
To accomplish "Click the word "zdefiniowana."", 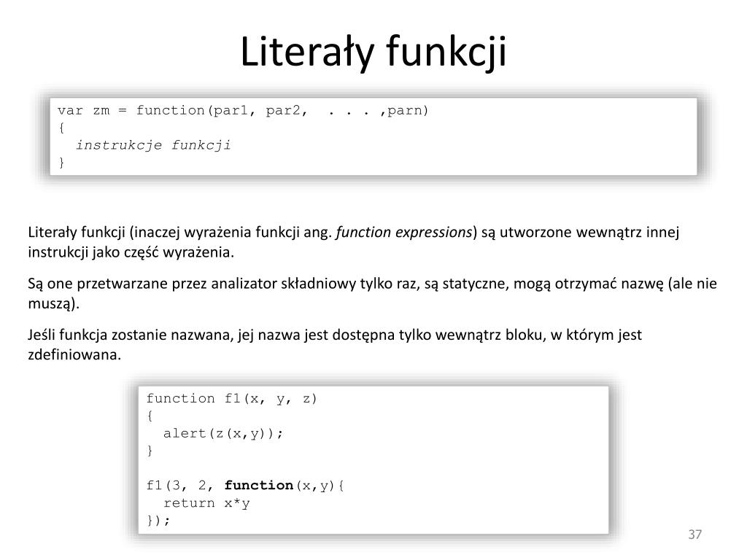I will click(x=74, y=355).
